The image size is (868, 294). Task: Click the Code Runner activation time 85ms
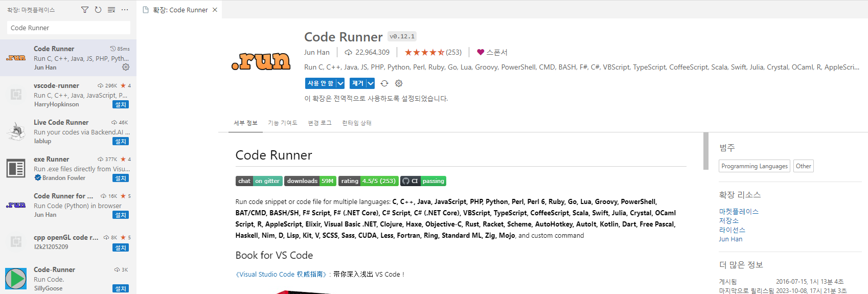[120, 49]
